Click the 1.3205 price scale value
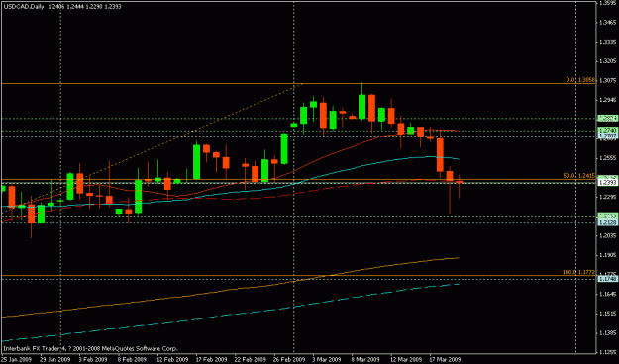The height and width of the screenshot is (364, 619). pyautogui.click(x=608, y=61)
